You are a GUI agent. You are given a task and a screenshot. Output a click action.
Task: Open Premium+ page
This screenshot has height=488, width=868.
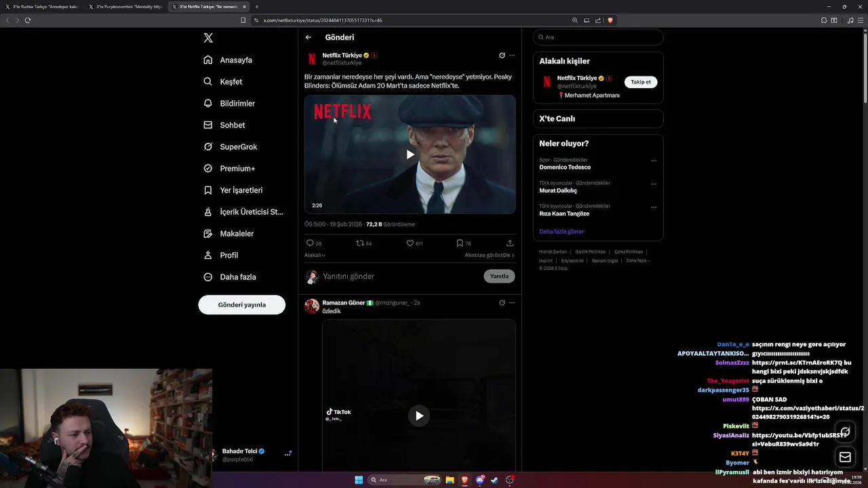tap(229, 168)
